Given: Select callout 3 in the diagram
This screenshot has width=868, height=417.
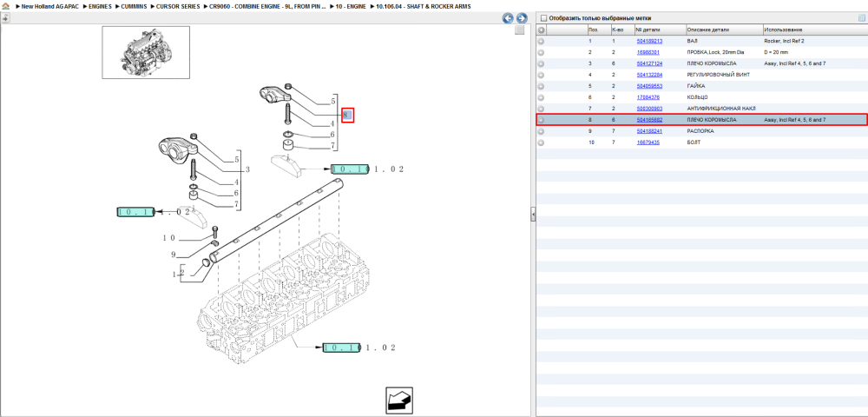Looking at the screenshot, I should 248,170.
